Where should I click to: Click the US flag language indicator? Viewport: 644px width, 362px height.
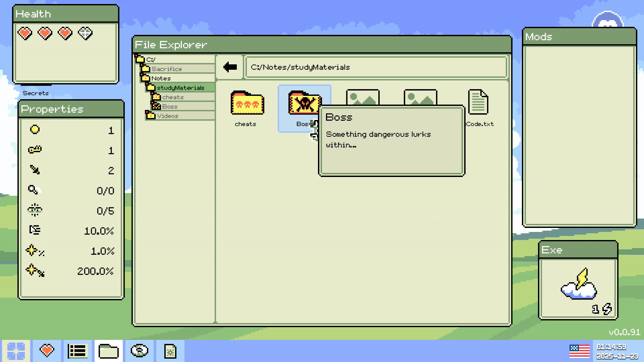579,351
